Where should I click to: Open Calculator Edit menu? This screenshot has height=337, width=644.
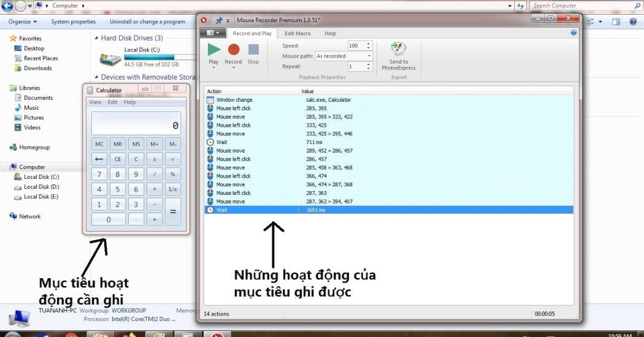pos(112,102)
